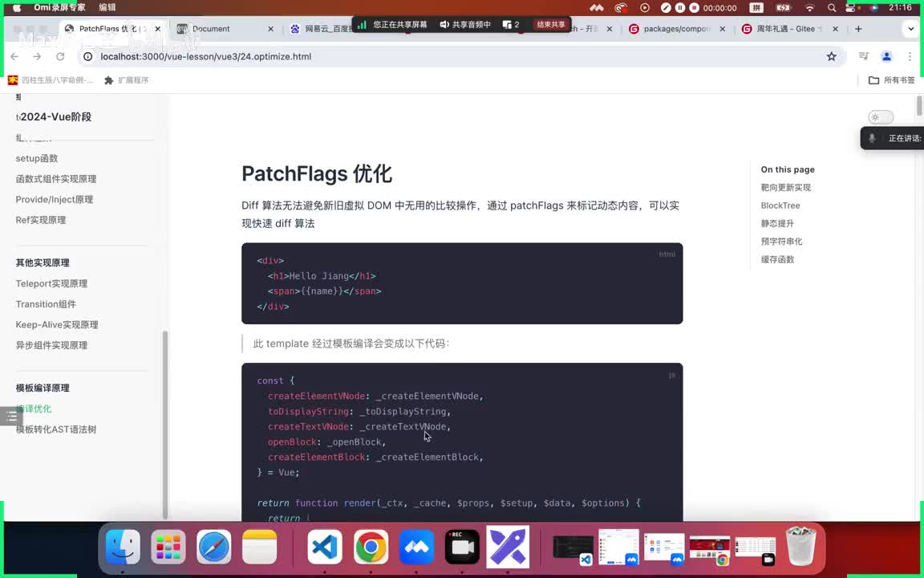Open the Omi录屏专家 menu
The width and height of the screenshot is (924, 578).
click(59, 8)
